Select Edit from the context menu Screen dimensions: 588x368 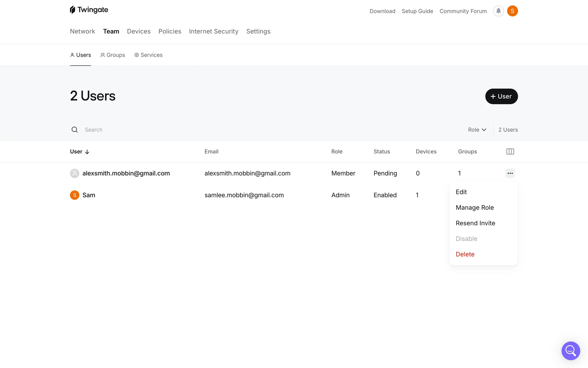coord(461,192)
